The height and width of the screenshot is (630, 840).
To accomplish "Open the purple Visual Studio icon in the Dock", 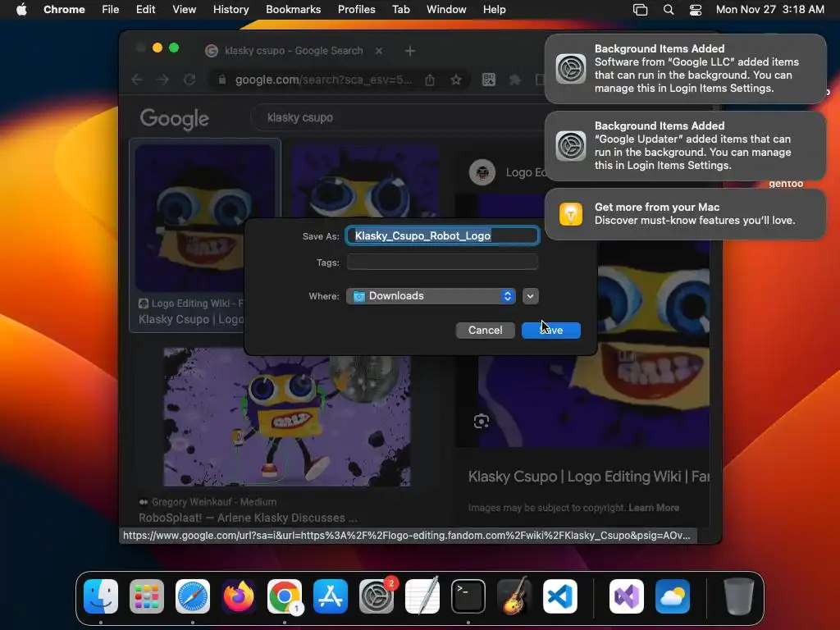I will coord(626,596).
